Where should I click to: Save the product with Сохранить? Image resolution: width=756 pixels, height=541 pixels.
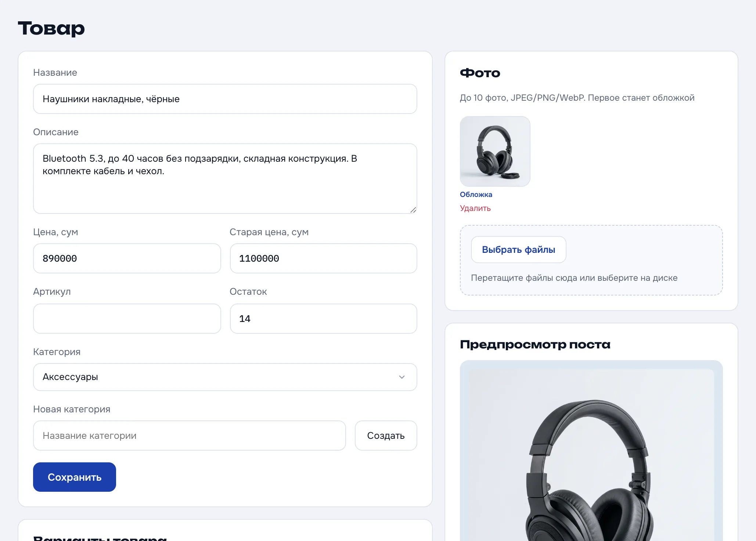75,477
